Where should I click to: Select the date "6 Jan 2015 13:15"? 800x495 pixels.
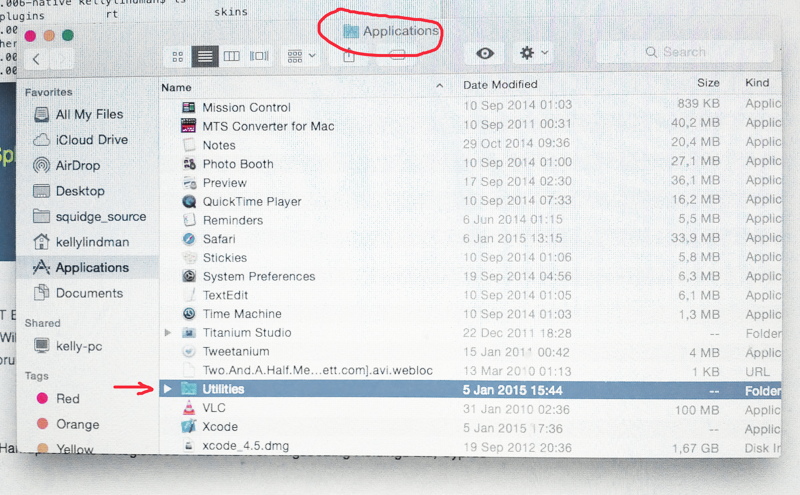coord(512,238)
